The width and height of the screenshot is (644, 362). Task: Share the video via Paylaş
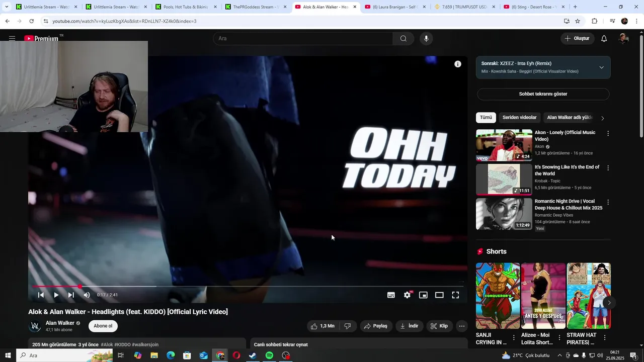click(x=376, y=326)
